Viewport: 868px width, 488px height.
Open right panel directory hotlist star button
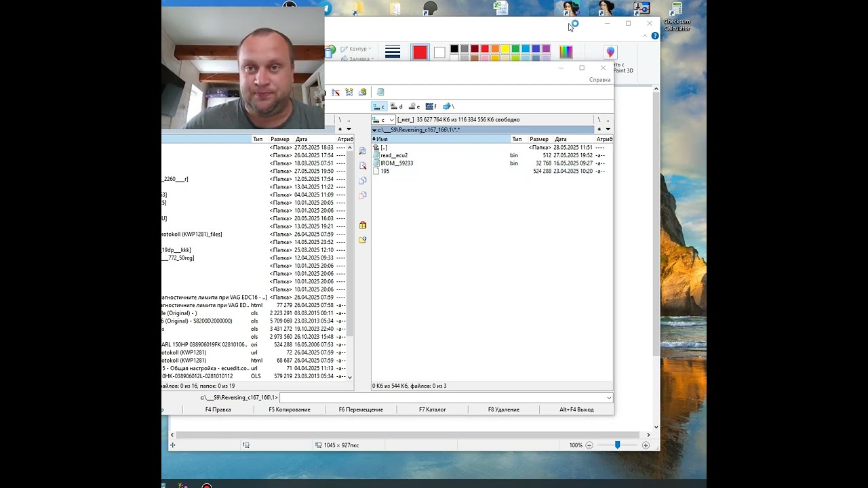point(599,129)
